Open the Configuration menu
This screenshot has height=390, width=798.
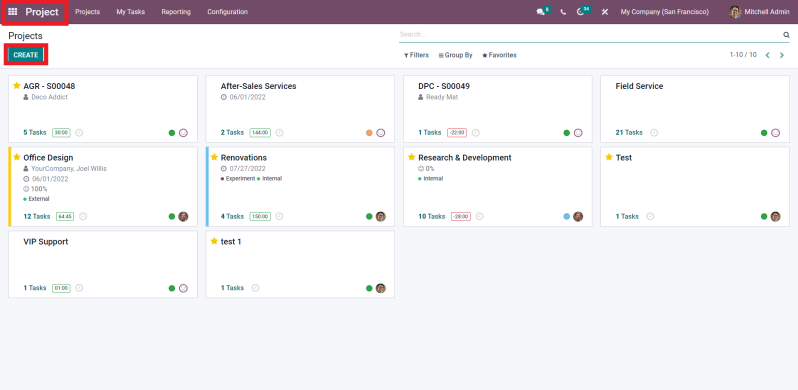(227, 12)
